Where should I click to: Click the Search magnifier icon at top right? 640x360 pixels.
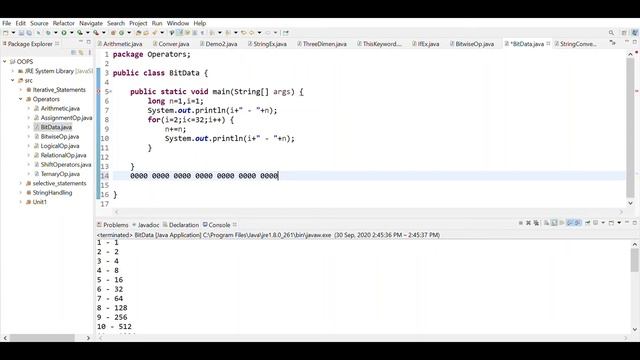(611, 33)
